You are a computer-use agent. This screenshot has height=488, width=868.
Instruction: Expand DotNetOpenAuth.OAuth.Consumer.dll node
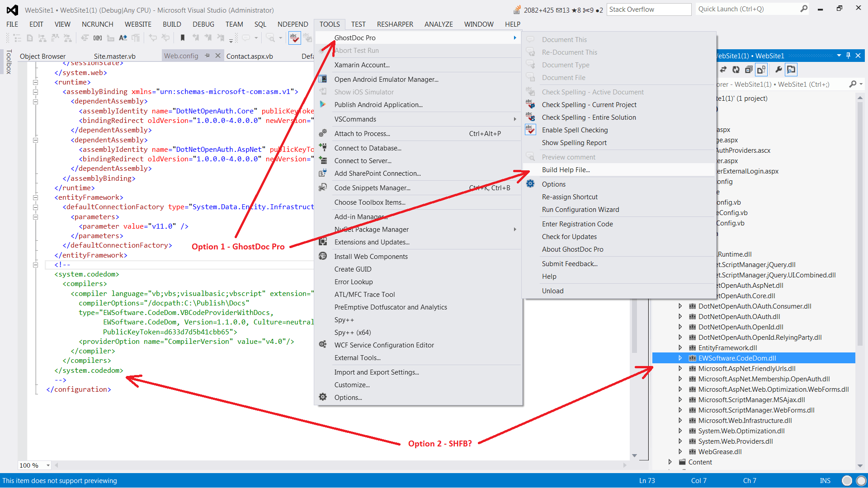coord(680,306)
